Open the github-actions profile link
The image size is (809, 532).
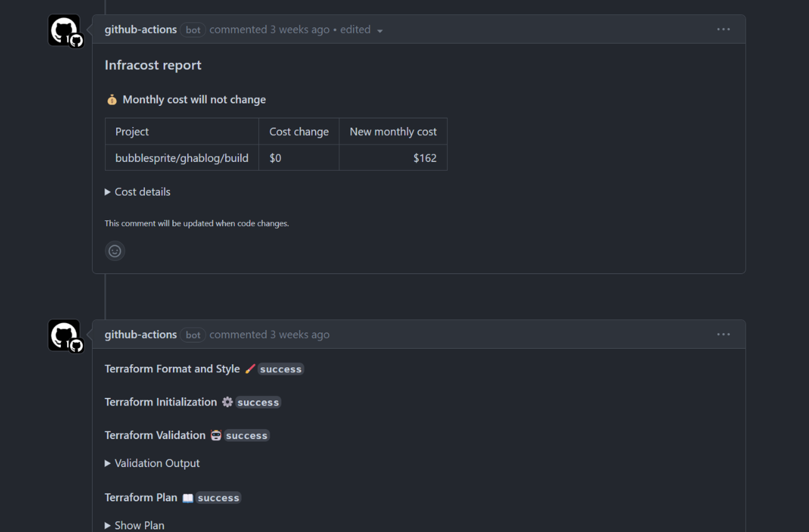(x=141, y=30)
